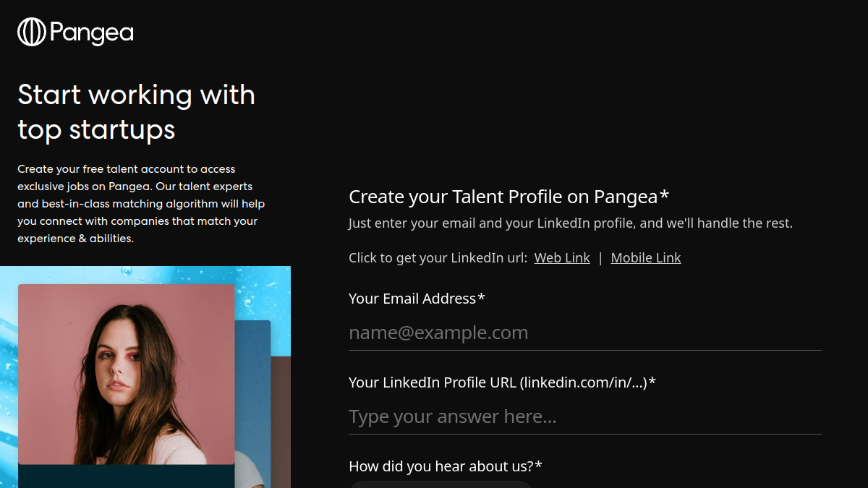Click the Pangea wordmark text

coord(92,33)
